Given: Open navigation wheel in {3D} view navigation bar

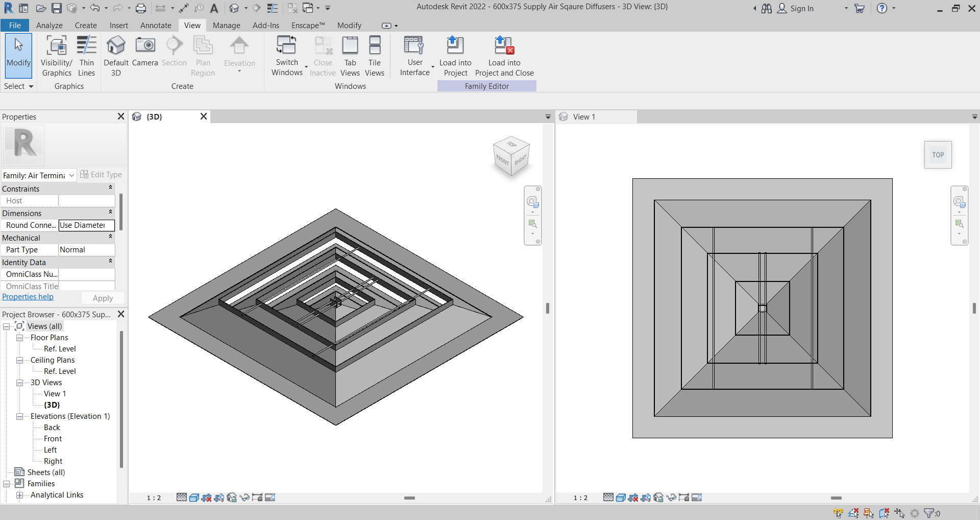Looking at the screenshot, I should 532,202.
